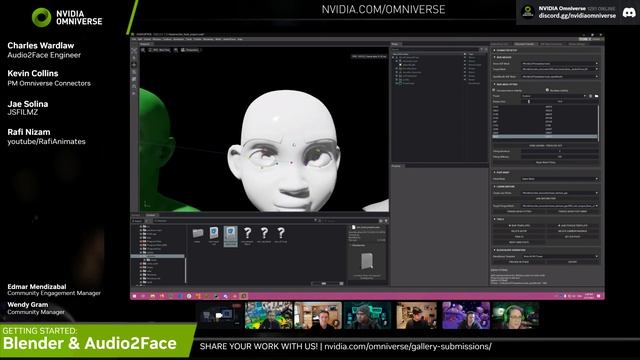Tick the correspondence editing checkbox
The width and height of the screenshot is (640, 360).
pyautogui.click(x=494, y=90)
